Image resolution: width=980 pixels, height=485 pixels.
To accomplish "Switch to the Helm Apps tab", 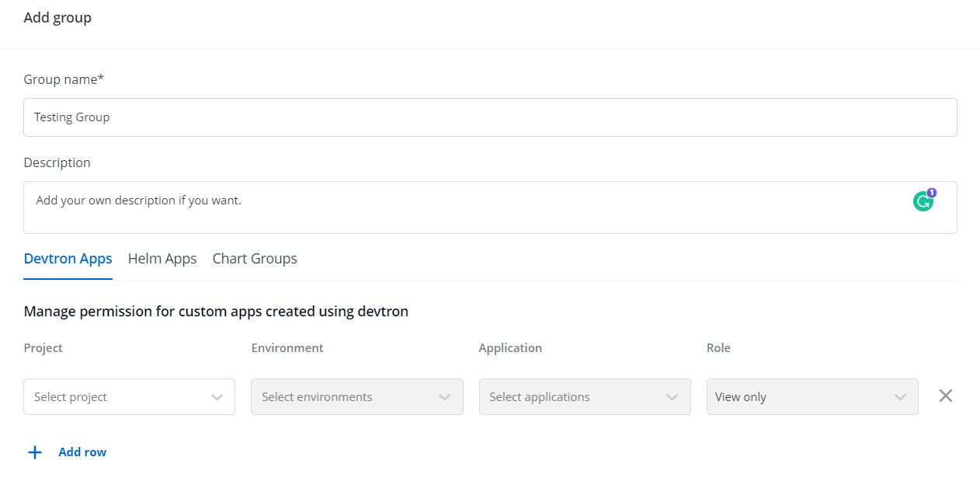I will (162, 259).
